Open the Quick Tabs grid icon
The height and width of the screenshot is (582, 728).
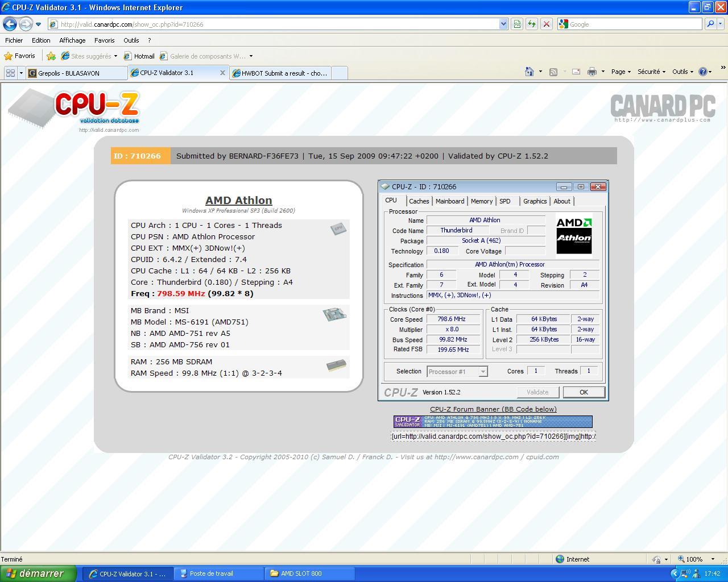(x=10, y=73)
